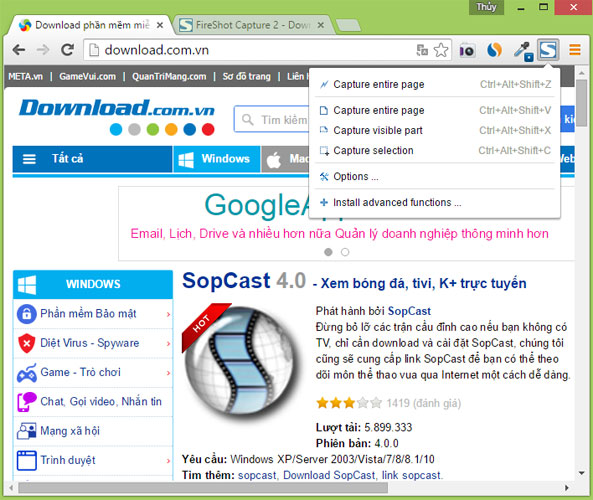593x500 pixels.
Task: Open Chrome hamburger menu
Action: (574, 50)
